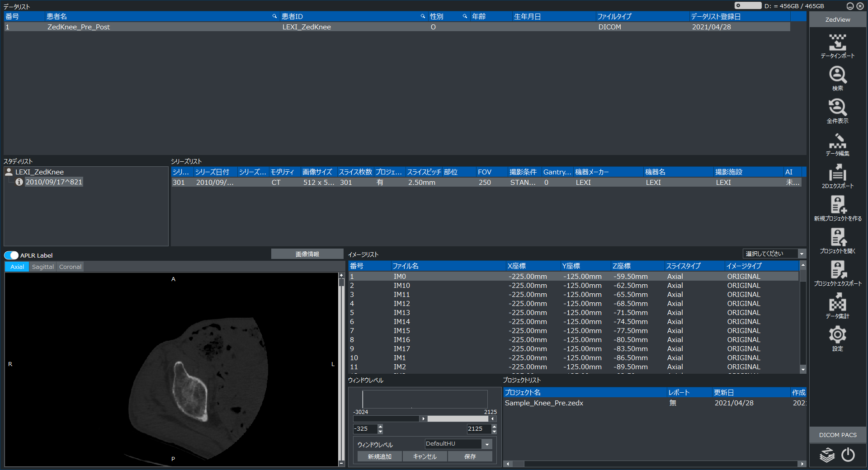868x470 pixels.
Task: Click the search icon in 性別 column header
Action: point(465,16)
